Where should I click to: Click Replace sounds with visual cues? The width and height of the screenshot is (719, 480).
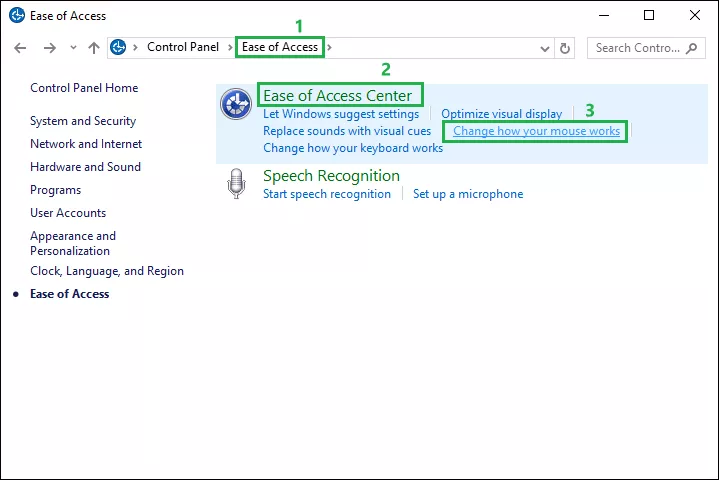click(347, 131)
